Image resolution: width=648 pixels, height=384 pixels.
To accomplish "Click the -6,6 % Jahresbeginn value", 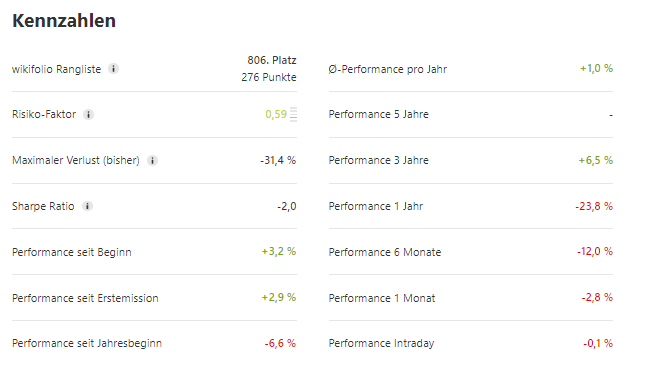I will 280,343.
